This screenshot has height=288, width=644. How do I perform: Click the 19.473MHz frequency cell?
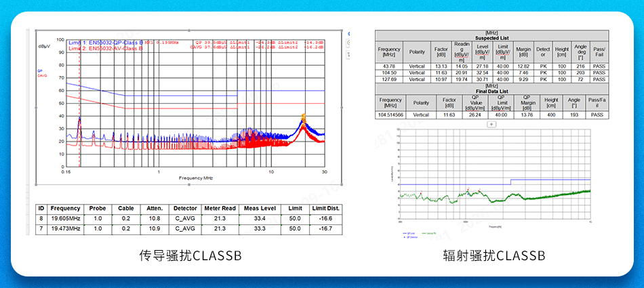65,228
